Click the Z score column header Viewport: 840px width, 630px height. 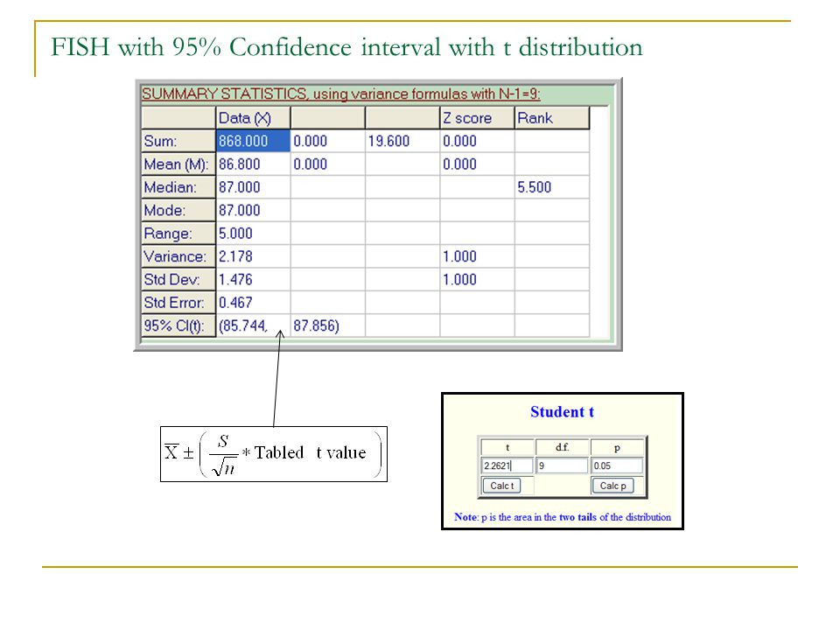coord(477,118)
